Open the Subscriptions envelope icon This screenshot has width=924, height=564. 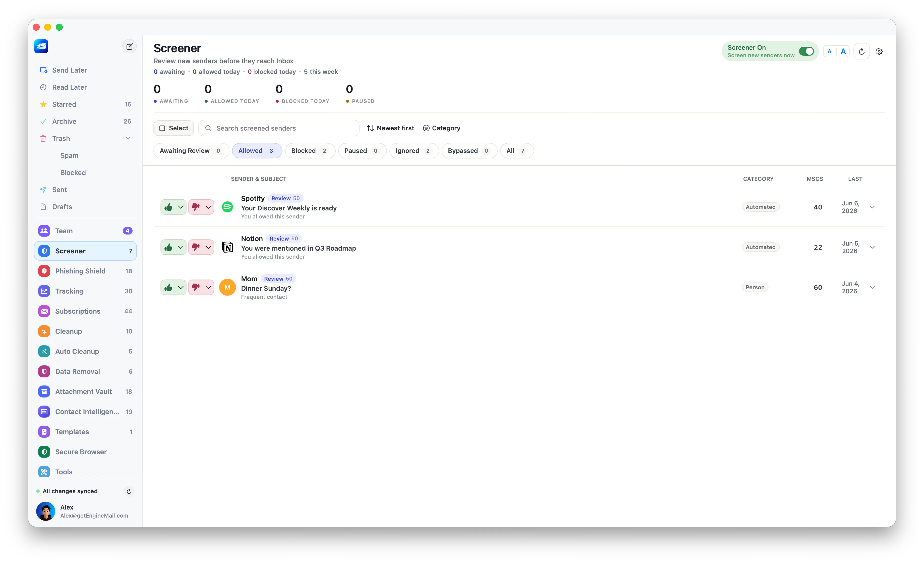[44, 311]
